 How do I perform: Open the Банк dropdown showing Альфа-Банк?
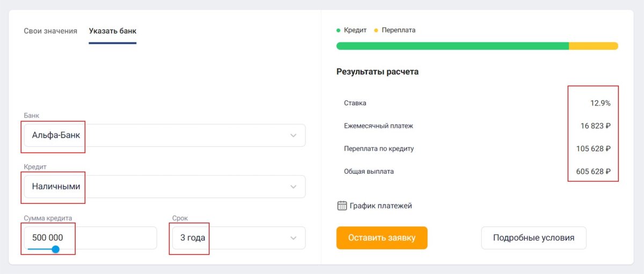[x=164, y=135]
